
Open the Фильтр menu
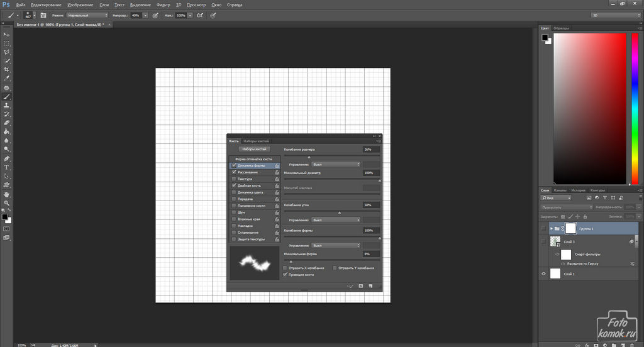tap(163, 5)
